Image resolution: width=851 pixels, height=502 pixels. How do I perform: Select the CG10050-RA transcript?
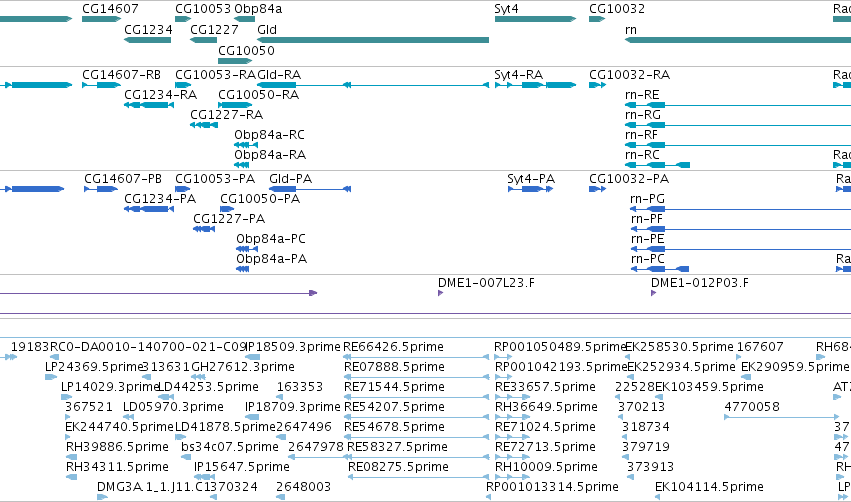(x=235, y=105)
